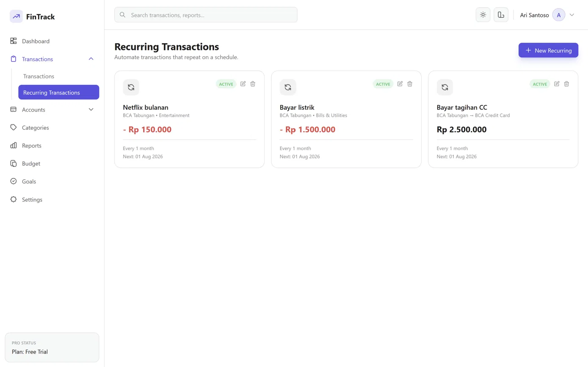The height and width of the screenshot is (367, 588).
Task: Click the search magnifier icon
Action: 122,15
